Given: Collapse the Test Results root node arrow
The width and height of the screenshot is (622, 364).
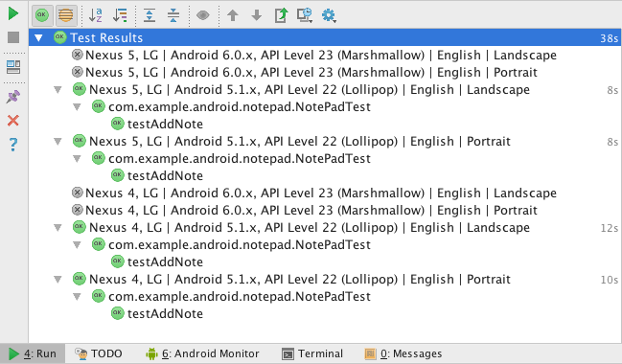Looking at the screenshot, I should [x=38, y=38].
